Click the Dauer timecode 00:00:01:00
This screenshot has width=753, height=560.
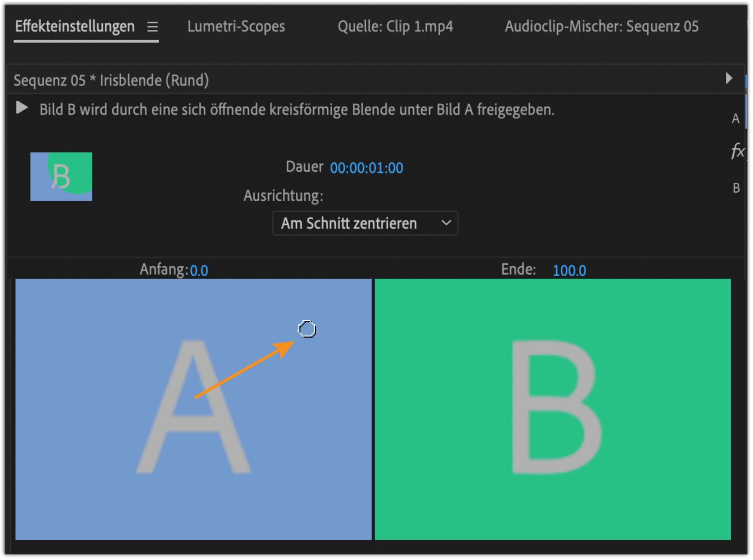click(366, 168)
